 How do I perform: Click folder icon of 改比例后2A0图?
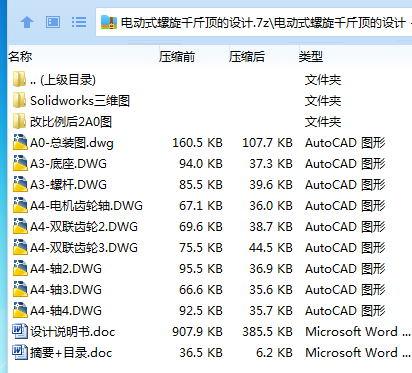click(19, 121)
